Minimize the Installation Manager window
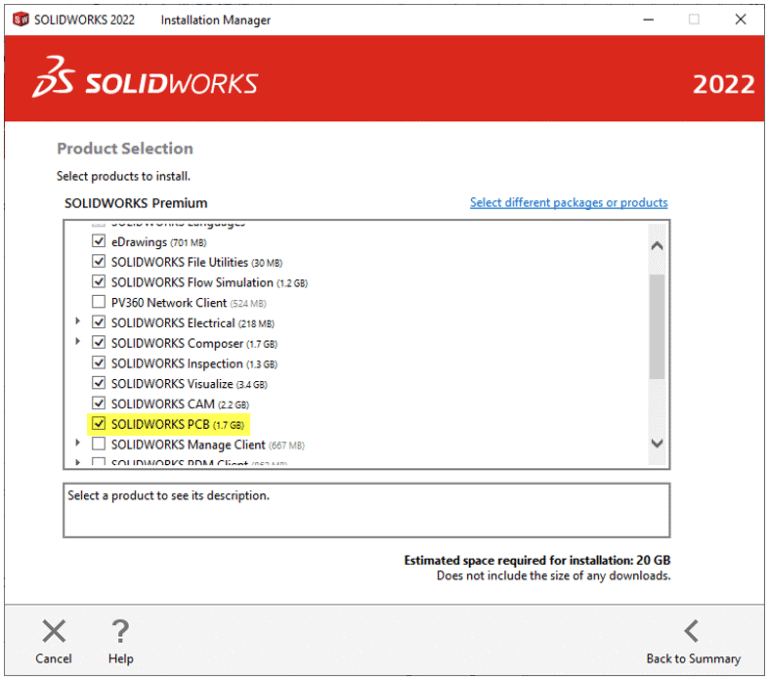This screenshot has height=679, width=768. (648, 20)
